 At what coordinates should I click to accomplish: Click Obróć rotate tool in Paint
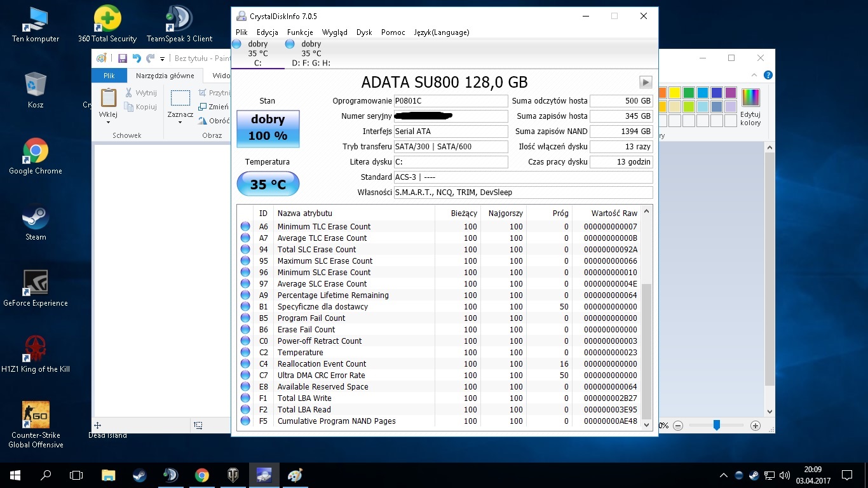pos(214,121)
